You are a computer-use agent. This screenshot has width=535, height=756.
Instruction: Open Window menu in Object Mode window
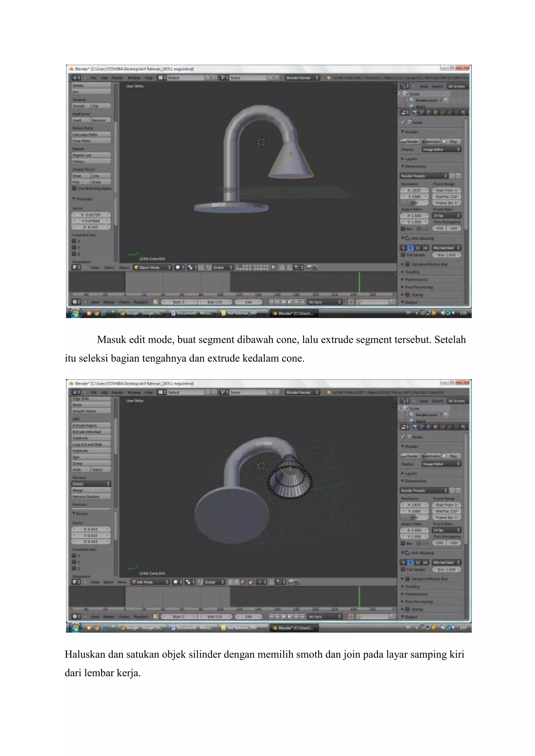[x=134, y=78]
